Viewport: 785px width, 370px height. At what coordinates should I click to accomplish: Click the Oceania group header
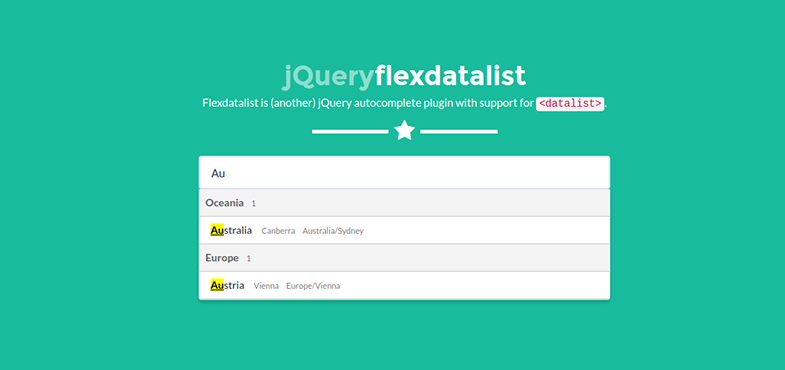(404, 203)
